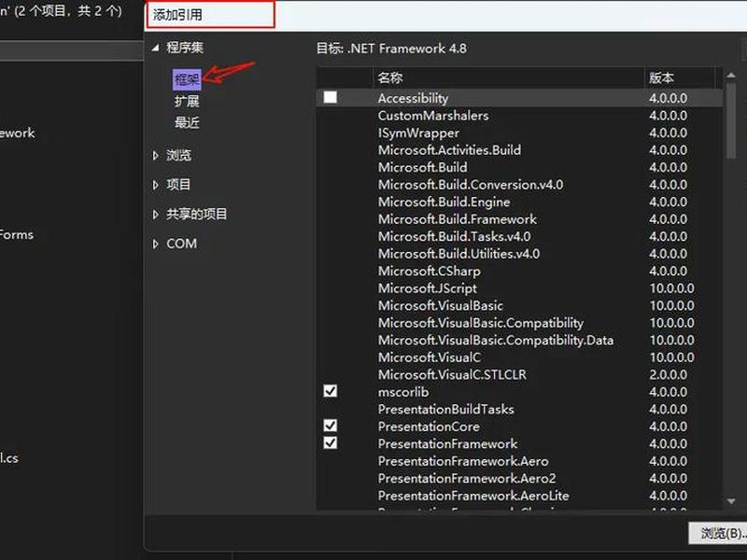Select Microsoft.VisualBasic.Compatibility.Data row
Image resolution: width=747 pixels, height=560 pixels.
(519, 340)
